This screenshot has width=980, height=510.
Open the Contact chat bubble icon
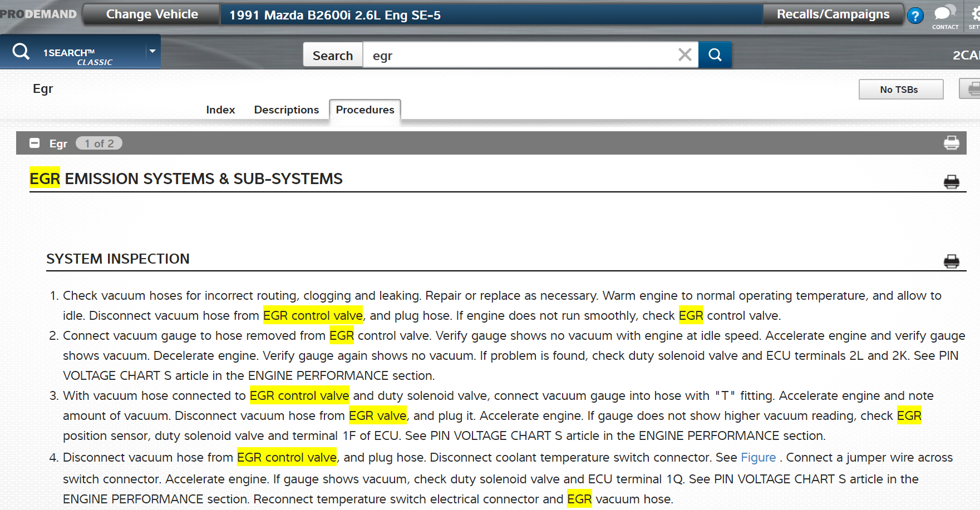pos(945,17)
